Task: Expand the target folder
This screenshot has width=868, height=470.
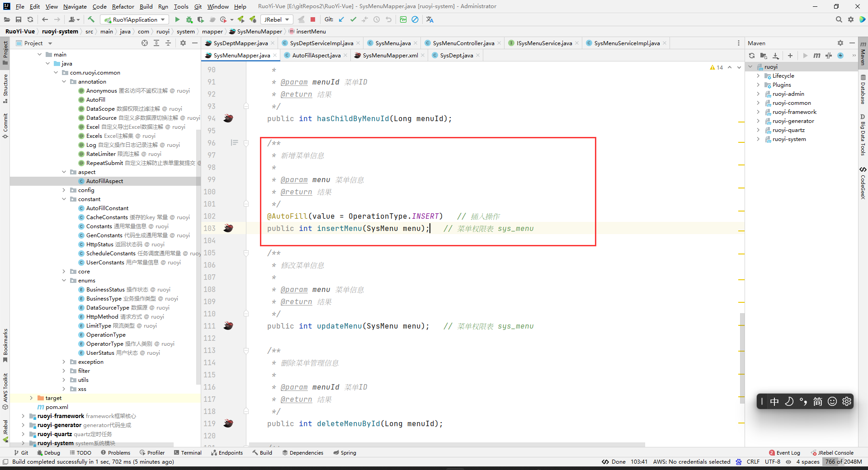Action: pyautogui.click(x=31, y=398)
